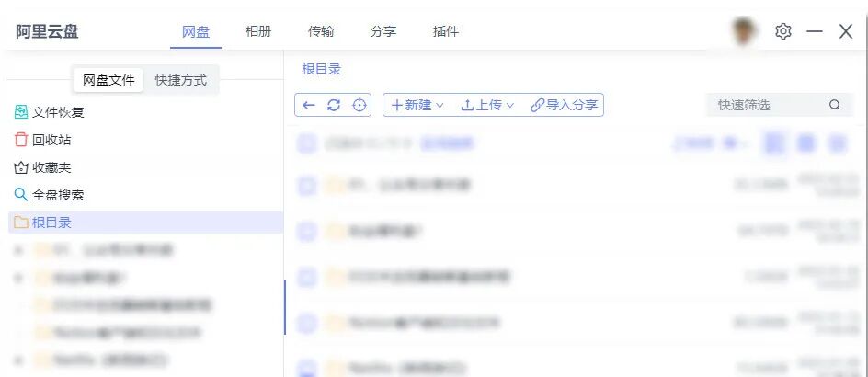This screenshot has height=377, width=868.
Task: Focus the 快速筛选 filter field
Action: click(780, 105)
